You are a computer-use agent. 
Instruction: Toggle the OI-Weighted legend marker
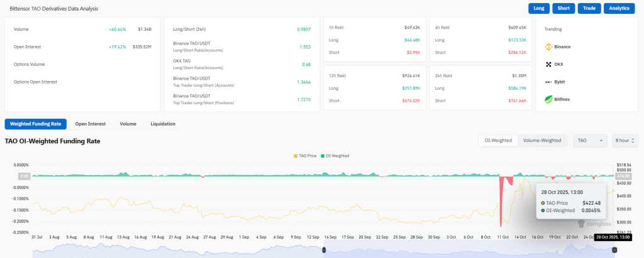[323, 155]
